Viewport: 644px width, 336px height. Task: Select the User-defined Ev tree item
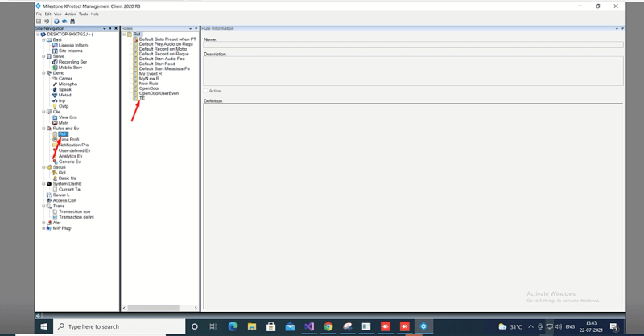coord(74,150)
